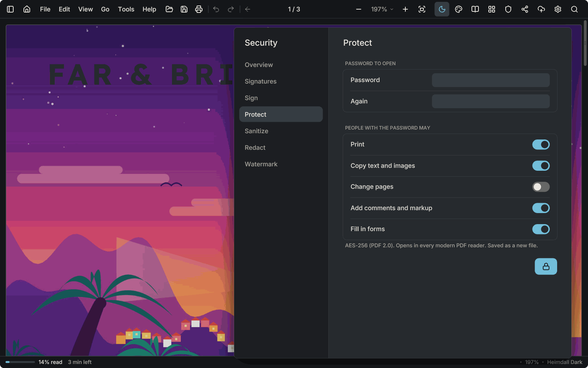This screenshot has width=588, height=368.
Task: Switch to book reading view icon
Action: (x=475, y=9)
